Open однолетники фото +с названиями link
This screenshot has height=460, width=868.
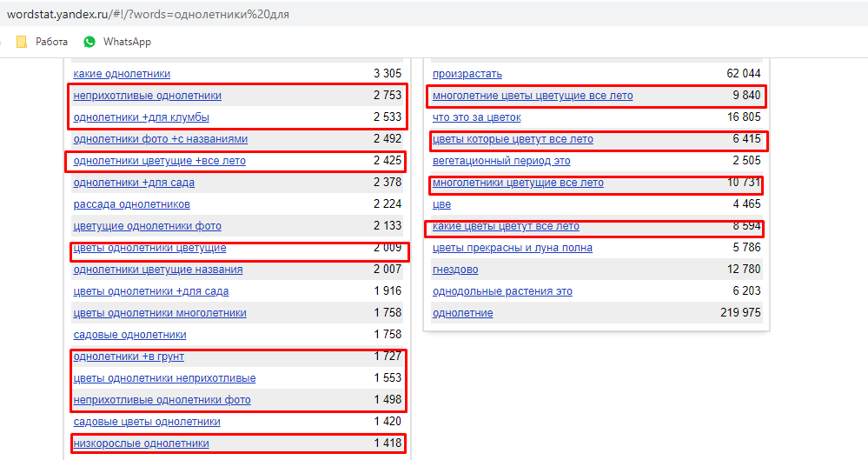point(161,139)
